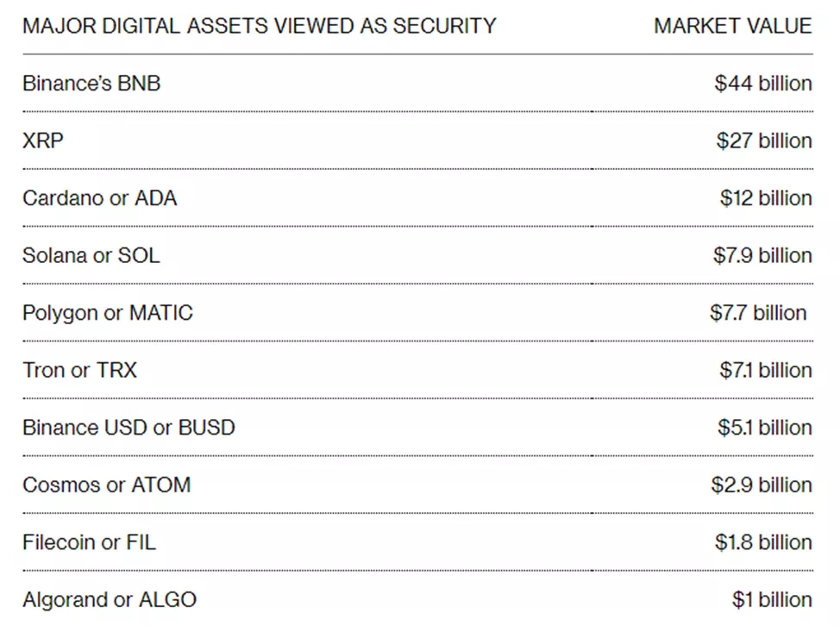The image size is (840, 626).
Task: Select the Solana or SOL label
Action: point(91,255)
